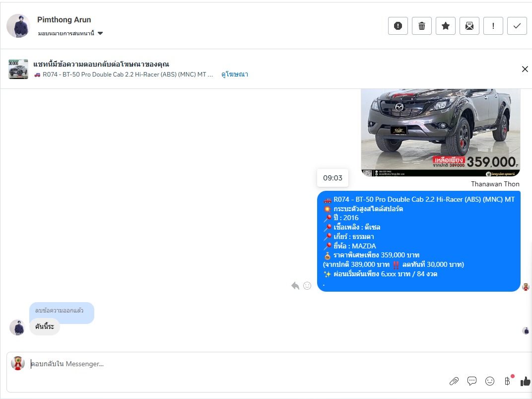Click the page avatar beside reply box
Screen dimensions: 532x399
(18, 363)
